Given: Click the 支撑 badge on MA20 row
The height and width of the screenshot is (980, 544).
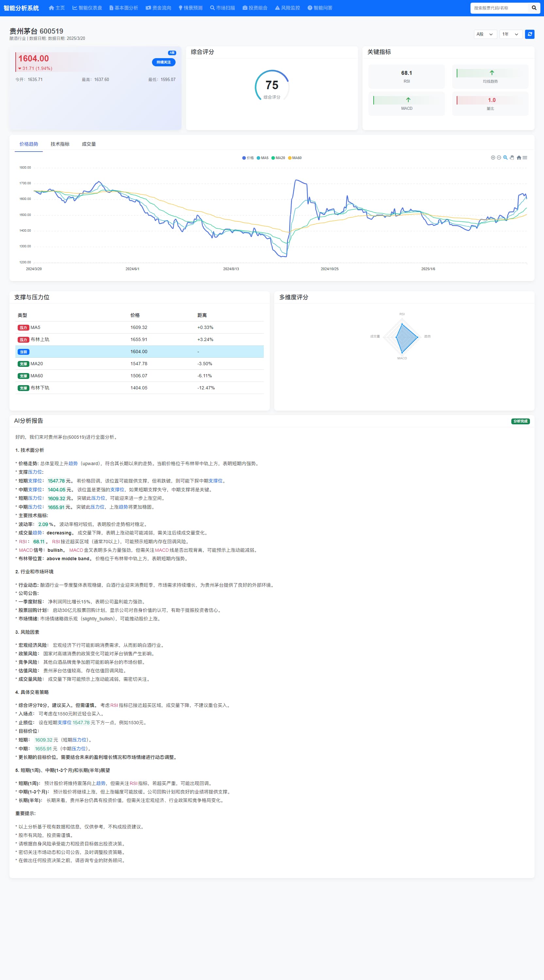Looking at the screenshot, I should (x=23, y=364).
